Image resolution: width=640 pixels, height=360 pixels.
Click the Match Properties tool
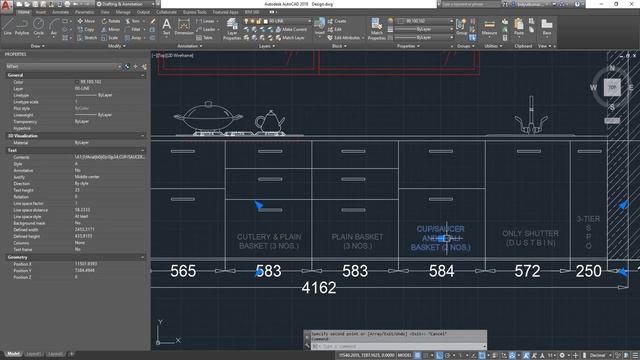pos(376,29)
